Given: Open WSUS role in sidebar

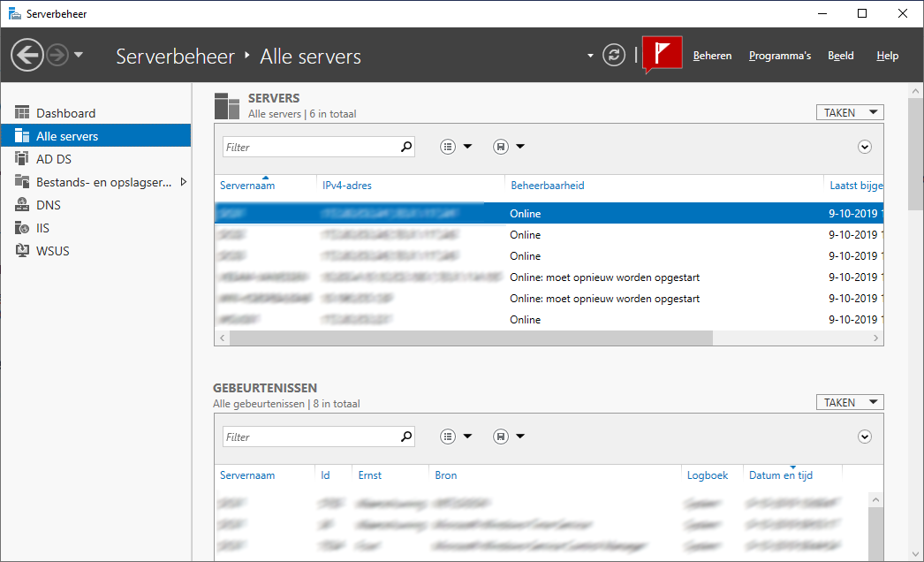Looking at the screenshot, I should tap(52, 251).
